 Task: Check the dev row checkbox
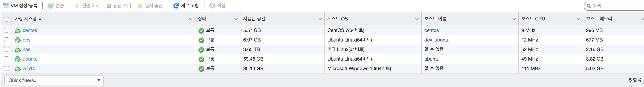click(x=7, y=40)
